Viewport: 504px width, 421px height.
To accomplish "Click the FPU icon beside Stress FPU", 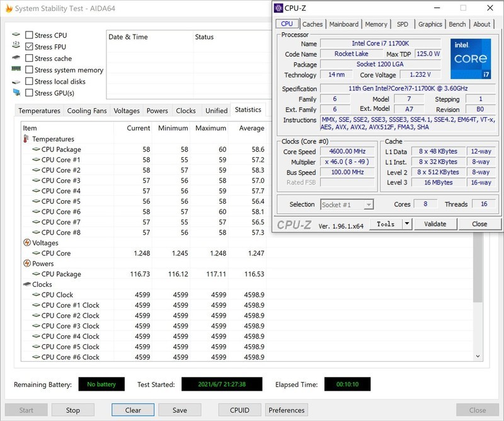I will point(14,46).
